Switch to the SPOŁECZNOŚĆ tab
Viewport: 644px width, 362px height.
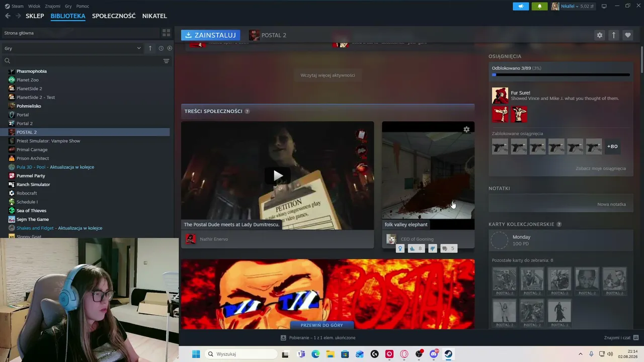(114, 16)
